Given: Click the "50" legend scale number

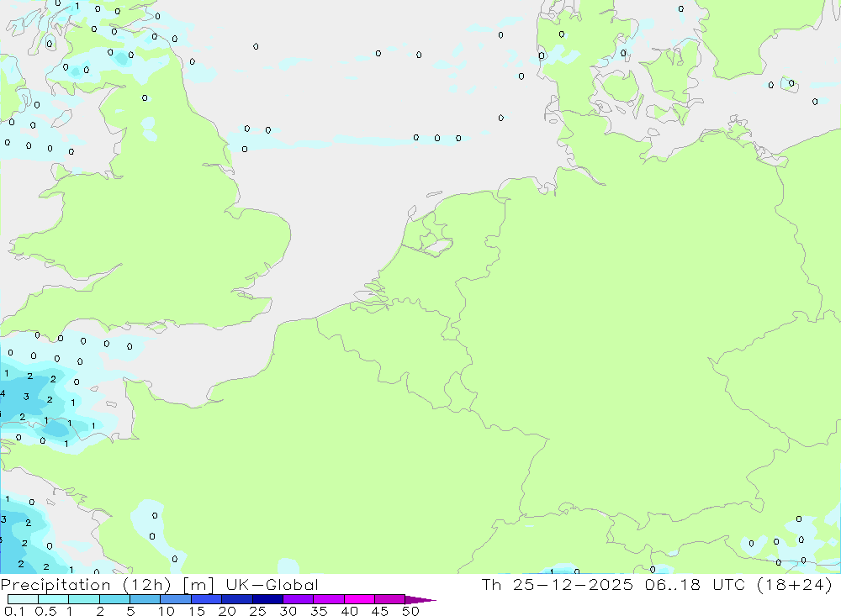Looking at the screenshot, I should [x=410, y=611].
